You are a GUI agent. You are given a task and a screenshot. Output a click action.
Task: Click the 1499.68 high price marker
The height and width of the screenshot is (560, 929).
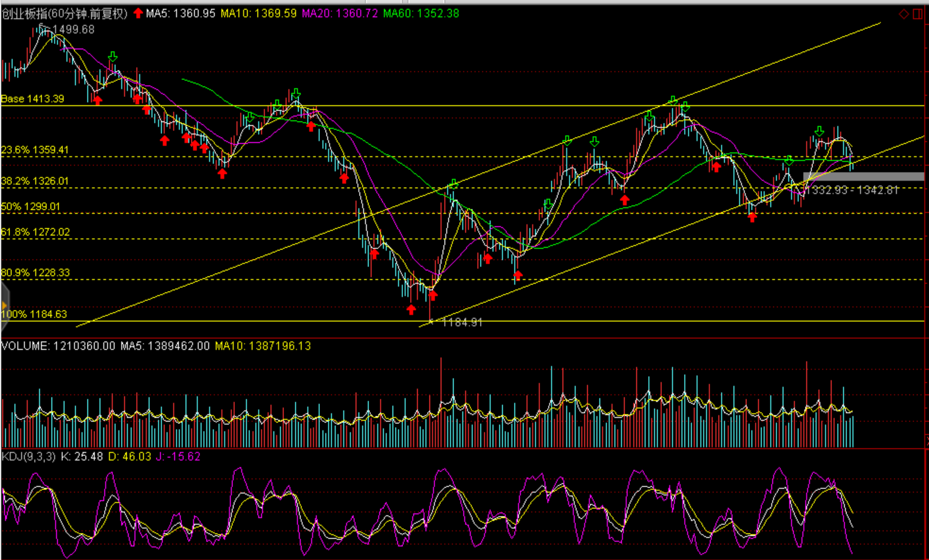click(x=73, y=30)
